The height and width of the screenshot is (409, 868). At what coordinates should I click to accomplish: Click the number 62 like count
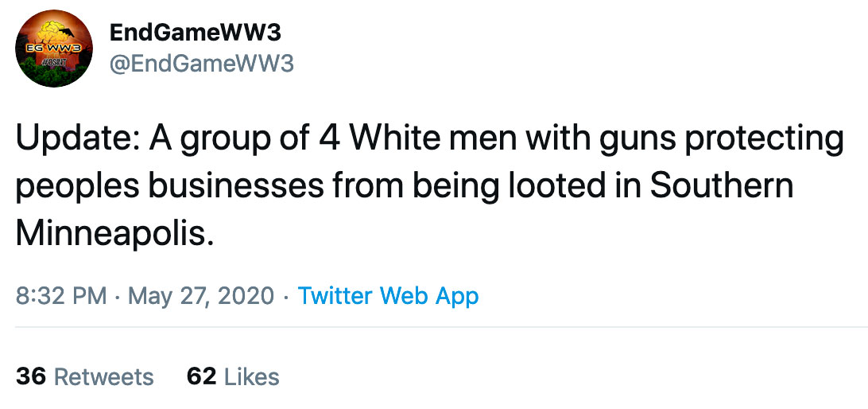pos(202,376)
